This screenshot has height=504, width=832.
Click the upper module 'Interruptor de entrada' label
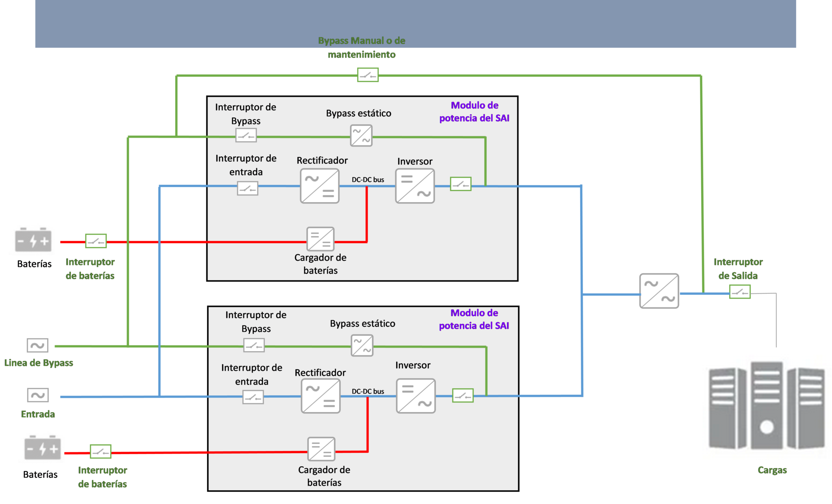pos(246,165)
